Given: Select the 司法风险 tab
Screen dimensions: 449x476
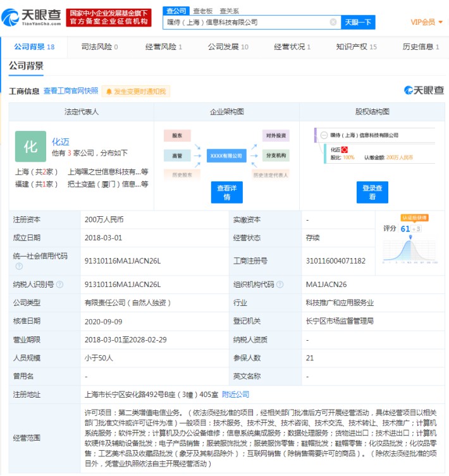Looking at the screenshot, I should [100, 47].
